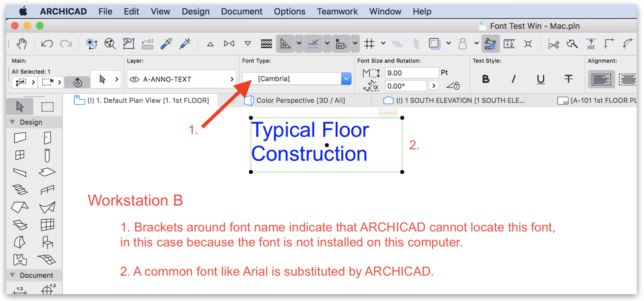Viewport: 644px width, 301px height.
Task: Toggle Underline text style
Action: click(541, 79)
